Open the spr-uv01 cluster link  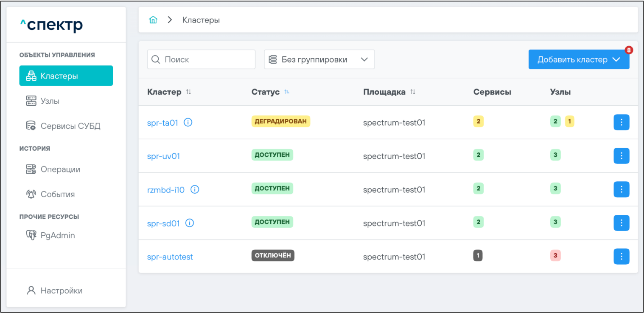point(163,156)
